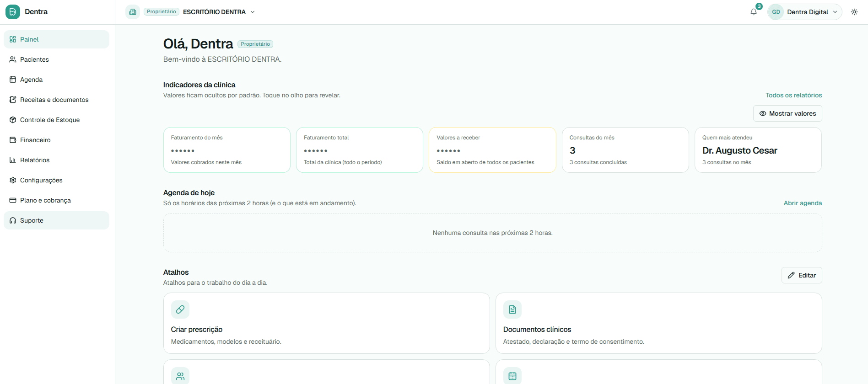Open Pacientes in the sidebar
The width and height of the screenshot is (868, 384).
coord(56,59)
